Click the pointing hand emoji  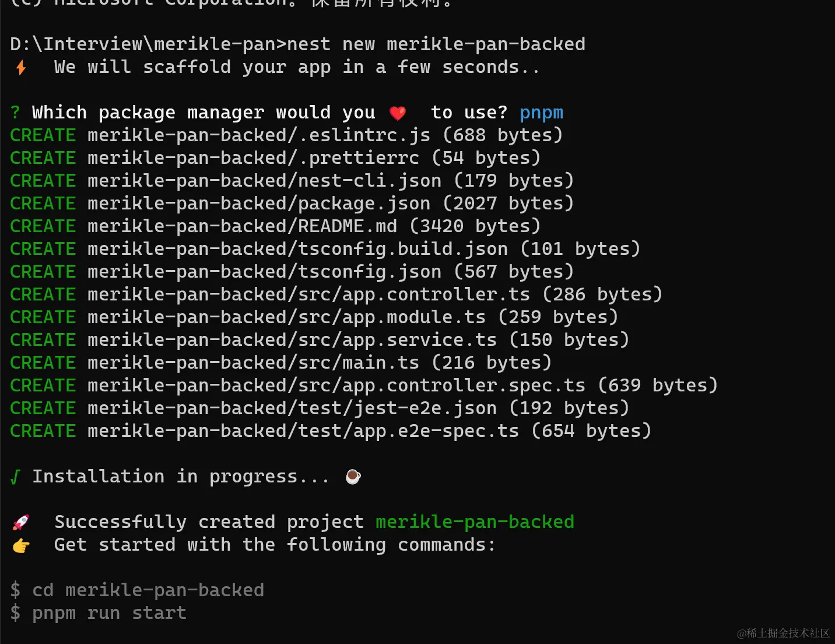[x=21, y=545]
